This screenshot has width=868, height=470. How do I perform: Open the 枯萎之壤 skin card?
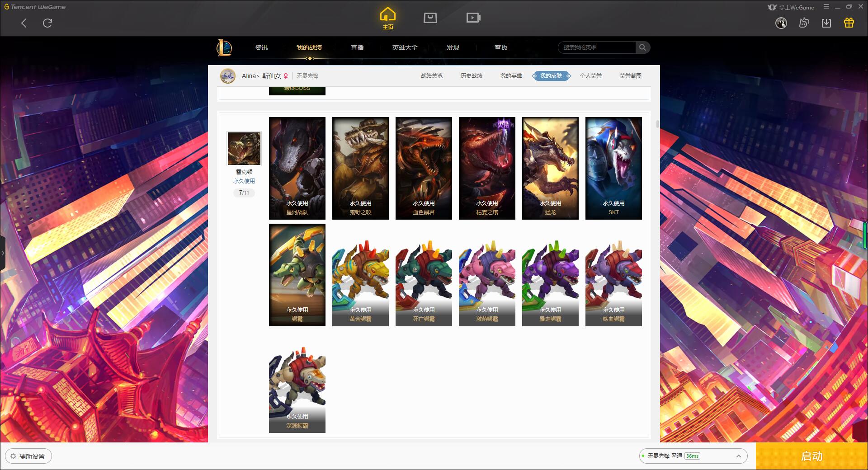487,168
